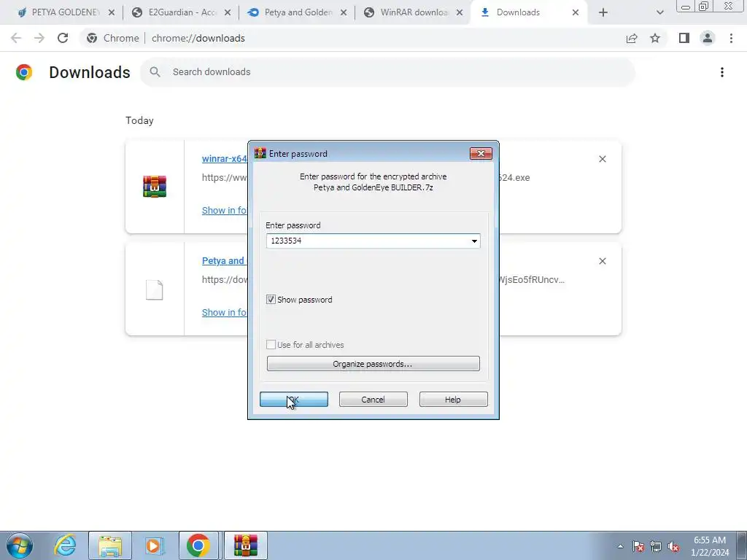Open the Chrome three-dot menu

731,38
